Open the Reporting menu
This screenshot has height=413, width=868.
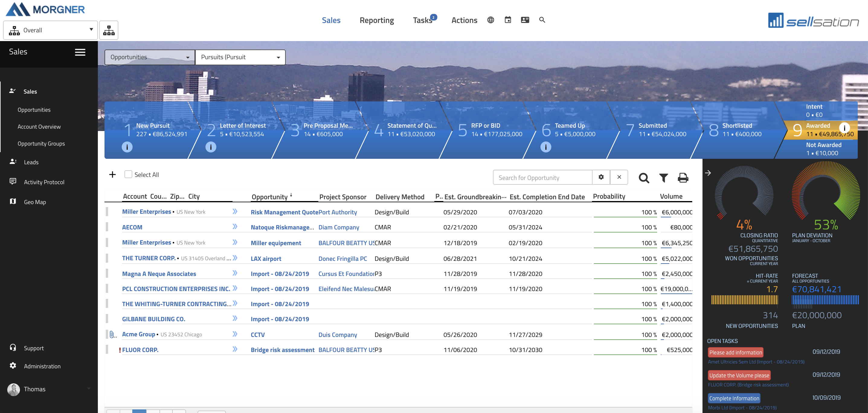(376, 20)
